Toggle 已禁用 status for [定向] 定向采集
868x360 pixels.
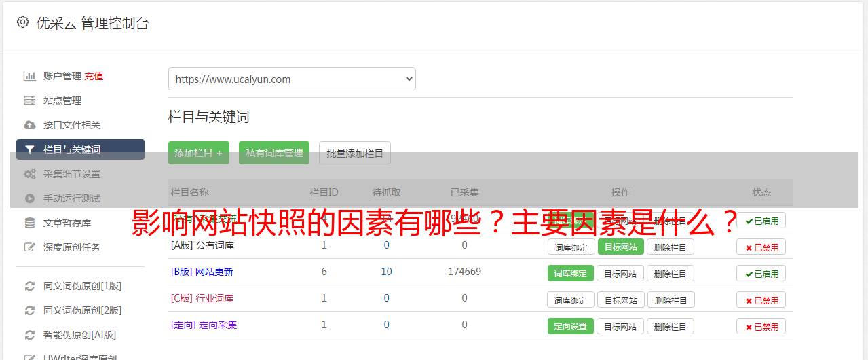click(x=761, y=327)
